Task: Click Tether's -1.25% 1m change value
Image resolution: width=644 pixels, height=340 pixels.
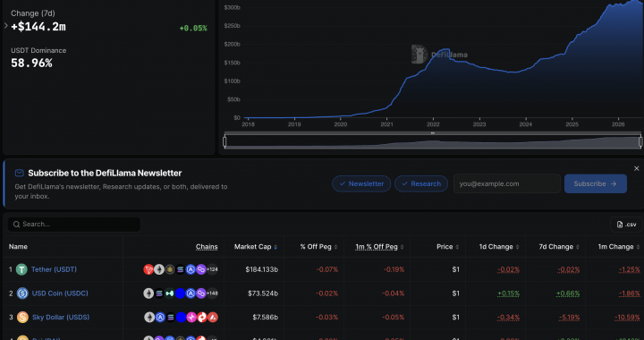Action: pos(630,269)
